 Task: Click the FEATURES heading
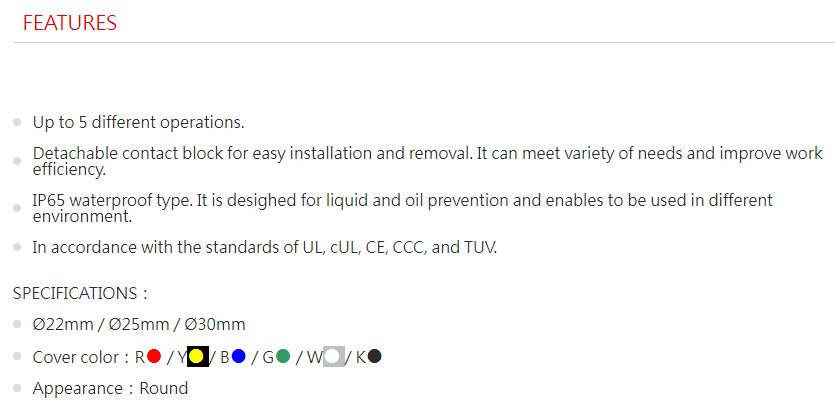70,23
